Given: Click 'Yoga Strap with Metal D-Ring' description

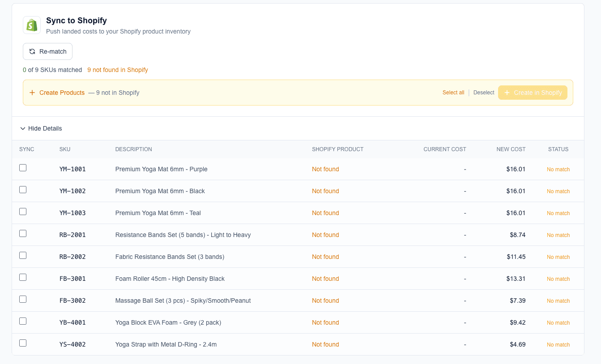Looking at the screenshot, I should point(166,344).
